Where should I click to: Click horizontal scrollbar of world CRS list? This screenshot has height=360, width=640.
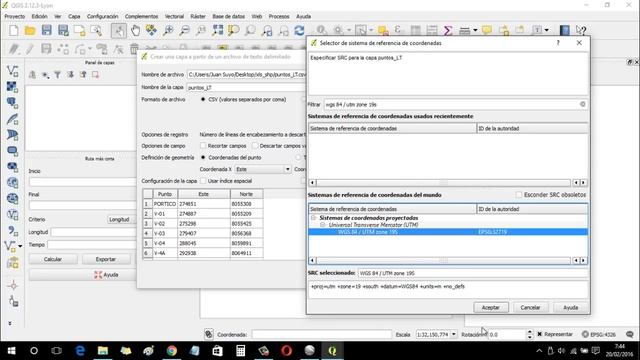[443, 260]
